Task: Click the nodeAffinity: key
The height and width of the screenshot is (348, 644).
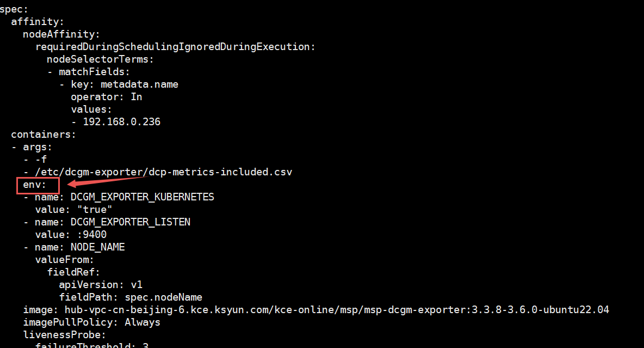Action: click(x=61, y=34)
